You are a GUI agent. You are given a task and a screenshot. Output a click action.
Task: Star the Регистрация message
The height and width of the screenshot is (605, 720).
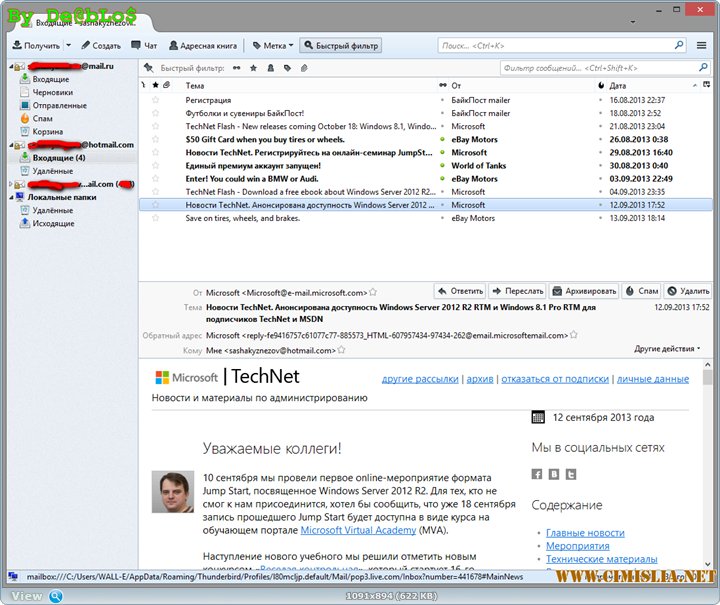coord(155,101)
